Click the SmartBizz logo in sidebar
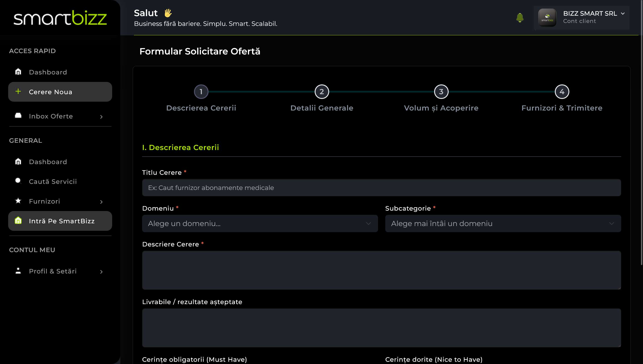This screenshot has height=364, width=643. (x=60, y=18)
